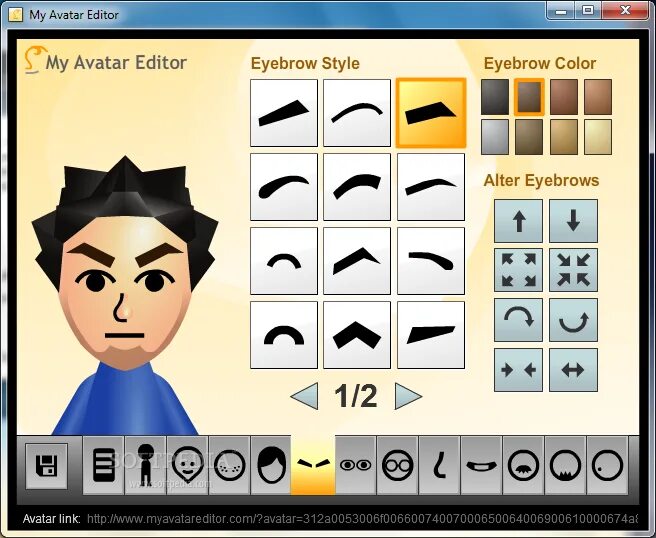Pick the small thin arc eyebrow style
The width and height of the screenshot is (656, 538).
(284, 261)
